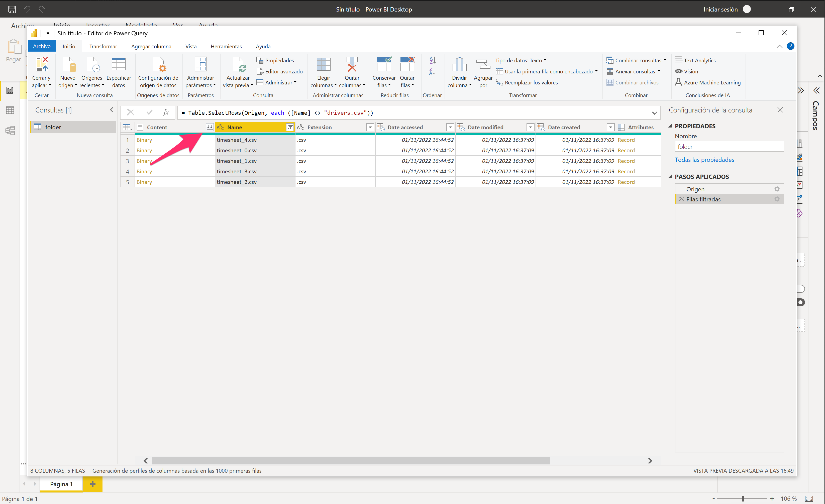
Task: Open Anexar consultas dropdown
Action: (x=634, y=71)
